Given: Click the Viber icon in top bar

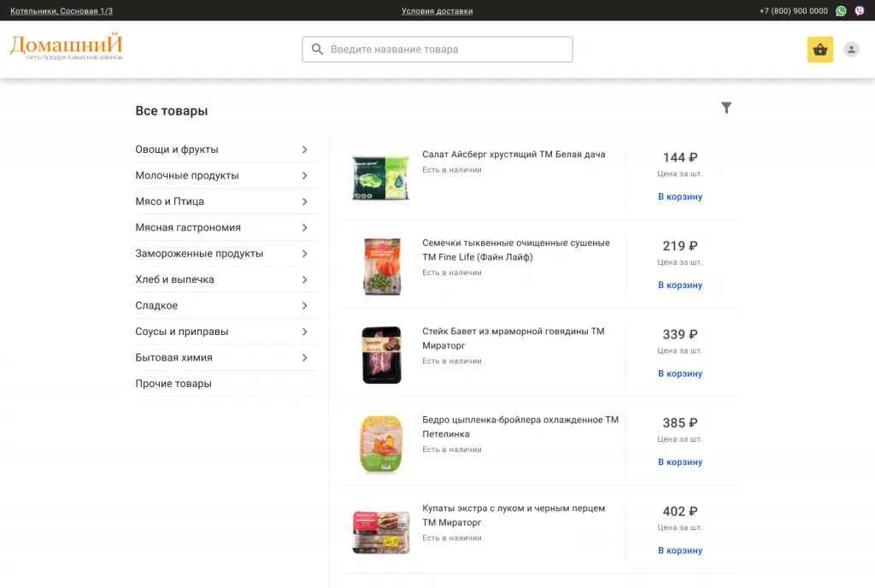Looking at the screenshot, I should (860, 11).
